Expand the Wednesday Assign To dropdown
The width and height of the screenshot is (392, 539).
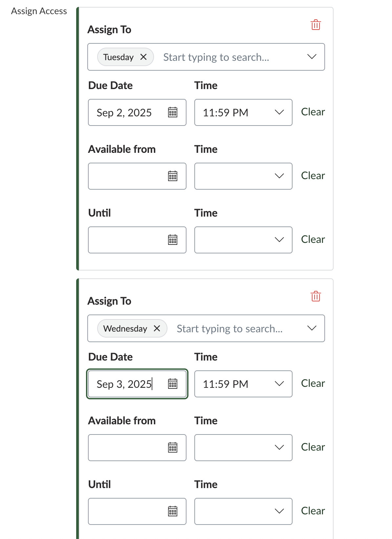click(312, 328)
